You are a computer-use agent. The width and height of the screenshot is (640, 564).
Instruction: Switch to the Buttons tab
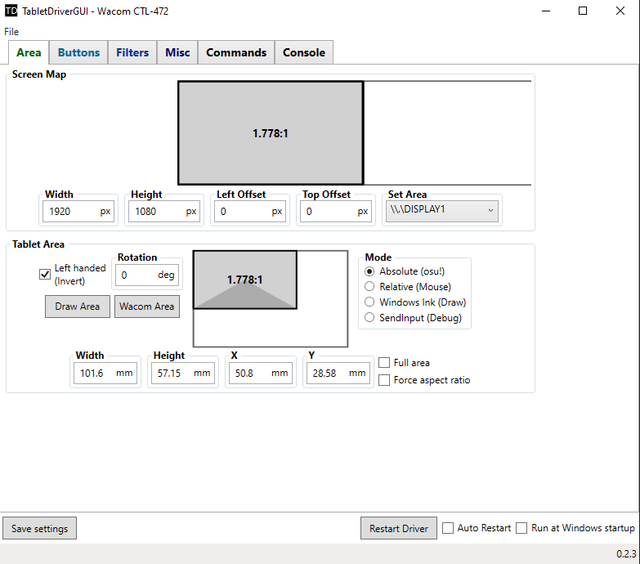click(x=79, y=53)
